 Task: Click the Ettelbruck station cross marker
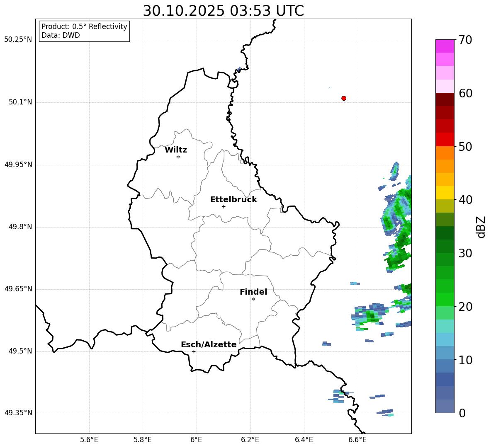coord(224,206)
